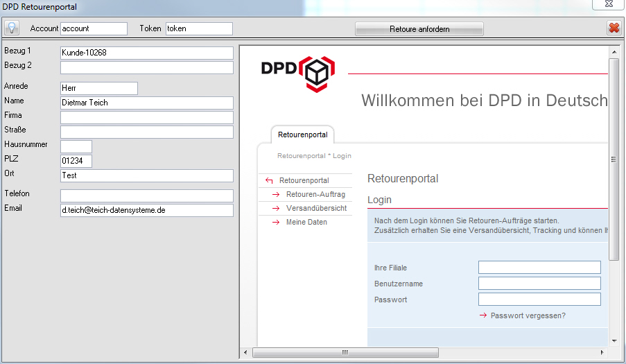Viewport: 626px width, 364px height.
Task: Click the Ort field showing Test
Action: 147,175
